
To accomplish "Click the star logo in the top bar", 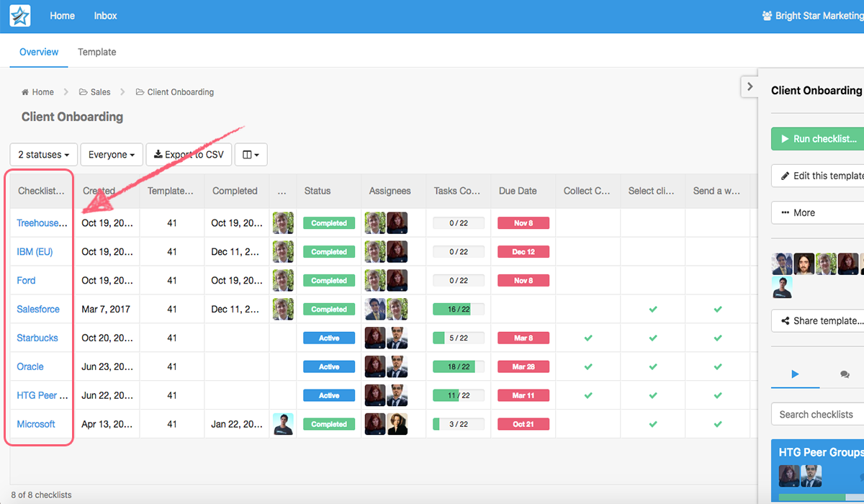I will pos(20,15).
